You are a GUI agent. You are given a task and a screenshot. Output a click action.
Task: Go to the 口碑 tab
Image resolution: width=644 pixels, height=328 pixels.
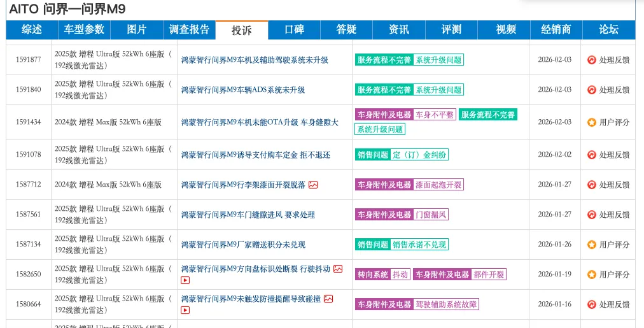tap(294, 29)
